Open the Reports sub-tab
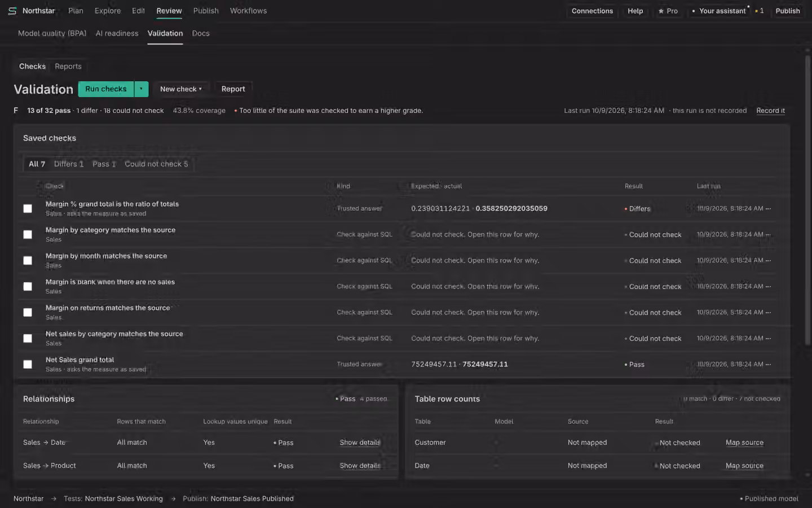 point(68,66)
